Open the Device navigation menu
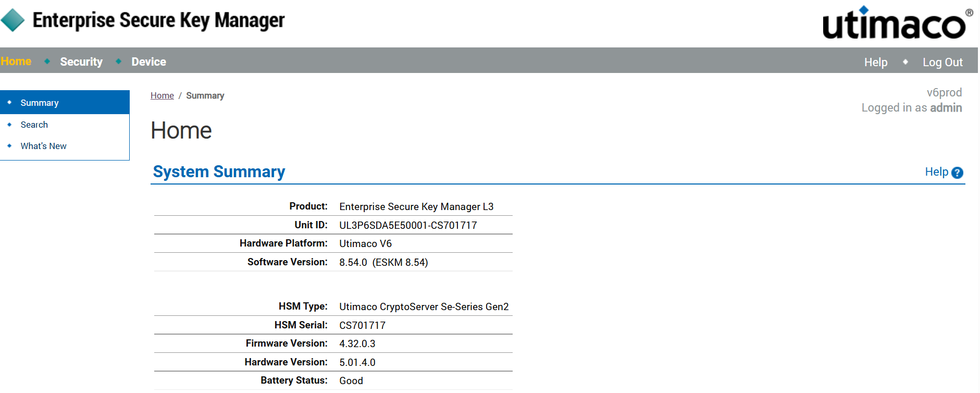The height and width of the screenshot is (393, 980). 148,62
